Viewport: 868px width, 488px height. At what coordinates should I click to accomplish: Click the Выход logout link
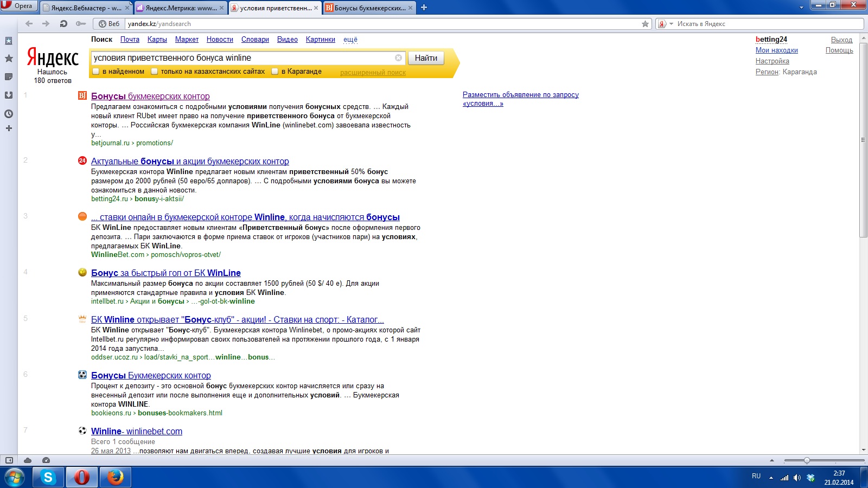point(841,40)
